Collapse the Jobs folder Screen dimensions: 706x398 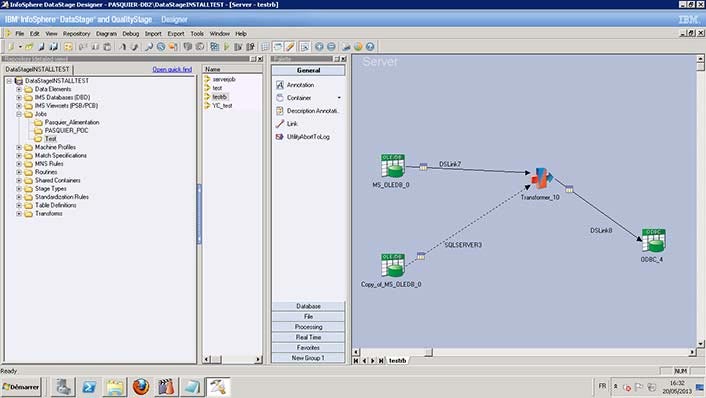tap(19, 114)
